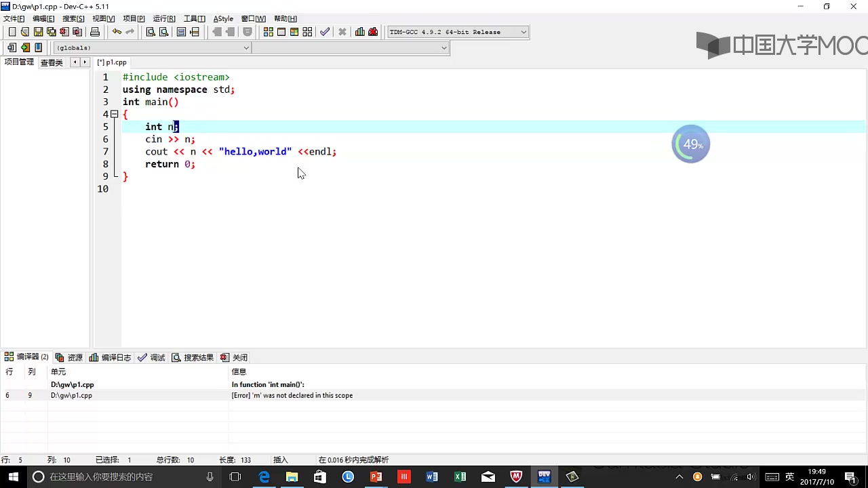Image resolution: width=868 pixels, height=488 pixels.
Task: Click the Run toolbar icon
Action: [x=281, y=32]
